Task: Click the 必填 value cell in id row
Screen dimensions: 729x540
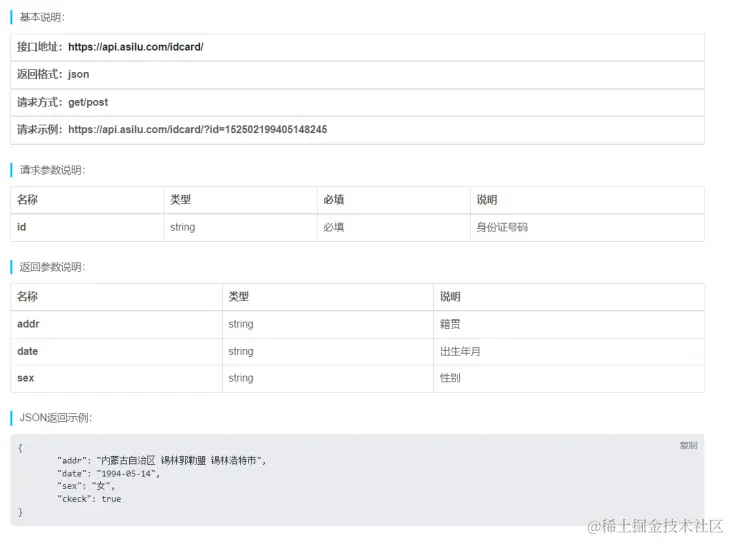Action: coord(394,227)
